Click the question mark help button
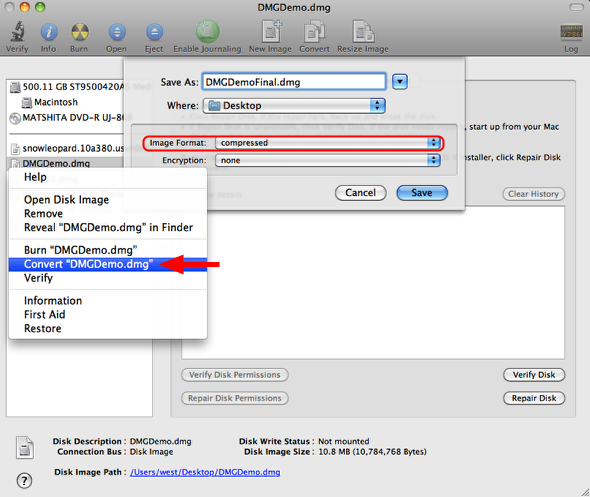Screen dimensions: 590x497 coord(24,480)
